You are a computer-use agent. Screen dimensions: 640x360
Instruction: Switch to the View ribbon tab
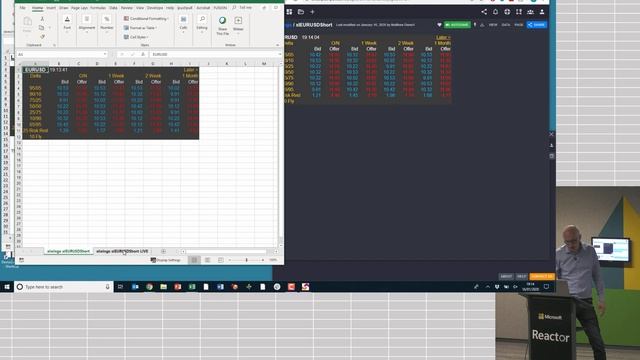(x=140, y=8)
